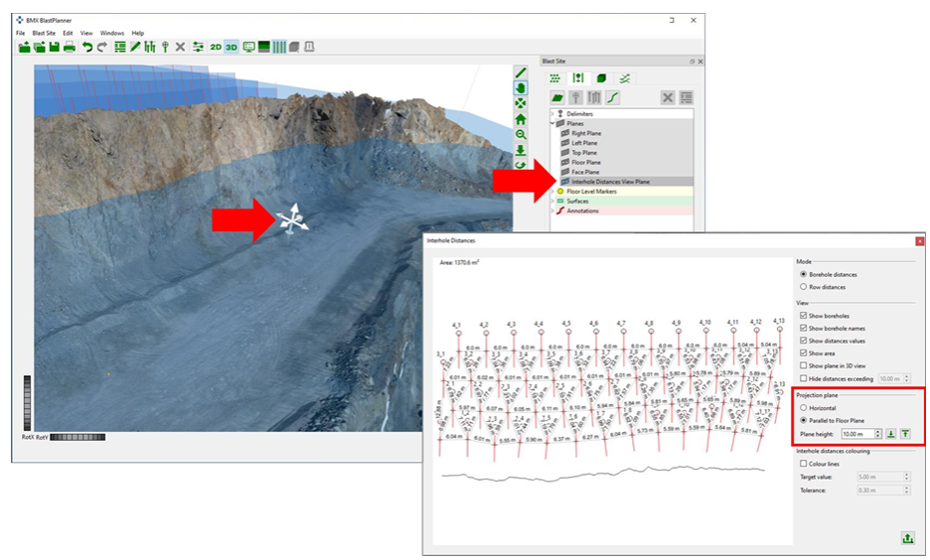Collapse the Planes tree node
Image resolution: width=930 pixels, height=560 pixels.
[x=552, y=123]
